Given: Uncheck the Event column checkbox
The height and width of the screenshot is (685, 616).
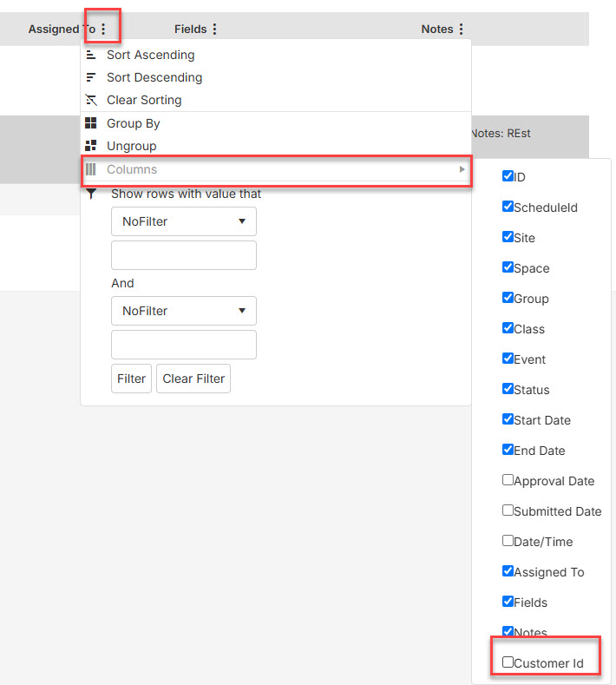Looking at the screenshot, I should point(508,359).
